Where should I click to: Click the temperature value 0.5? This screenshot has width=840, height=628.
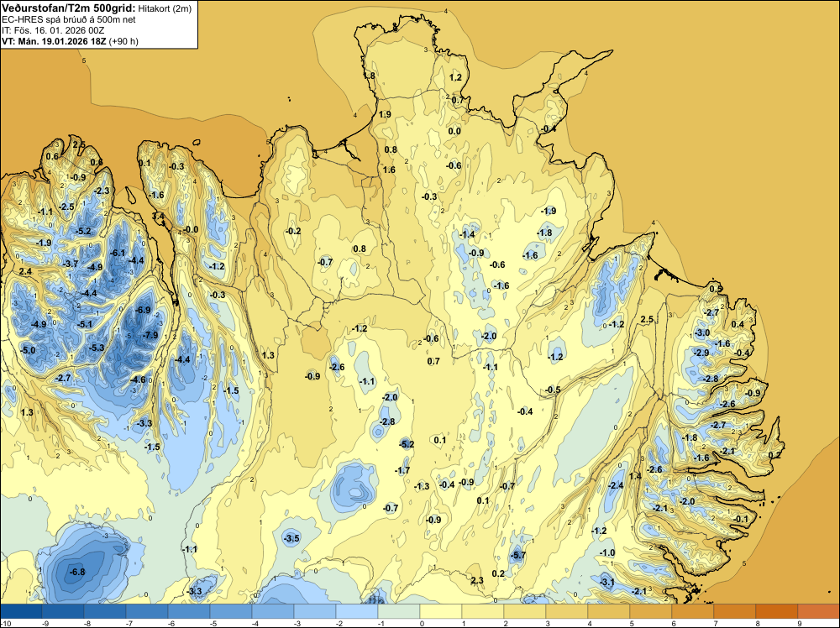click(716, 289)
